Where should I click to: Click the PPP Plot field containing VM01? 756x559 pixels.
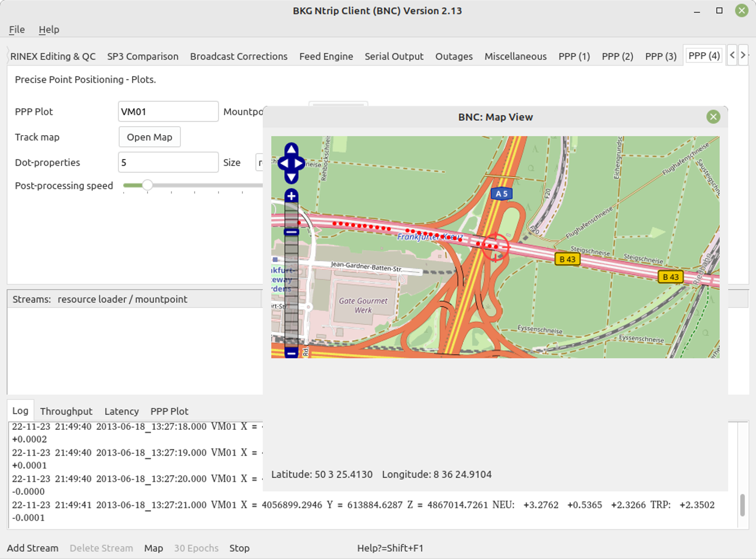168,111
